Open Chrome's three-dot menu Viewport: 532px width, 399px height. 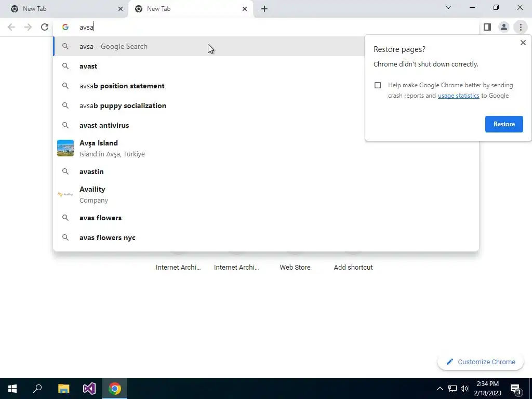tap(521, 27)
